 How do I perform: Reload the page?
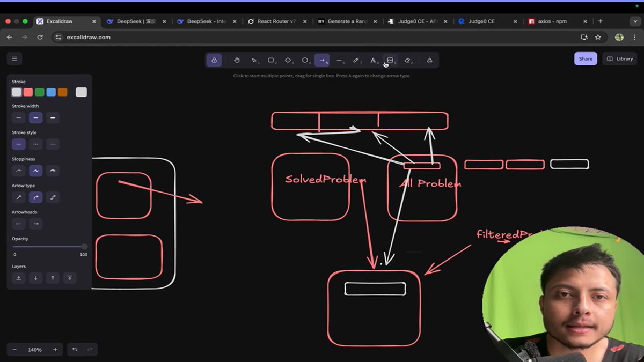40,38
